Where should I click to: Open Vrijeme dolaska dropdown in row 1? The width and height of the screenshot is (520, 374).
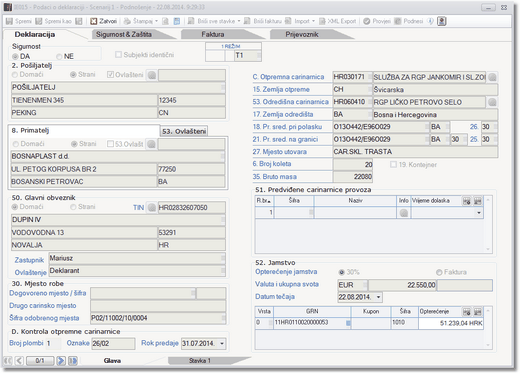[479, 213]
